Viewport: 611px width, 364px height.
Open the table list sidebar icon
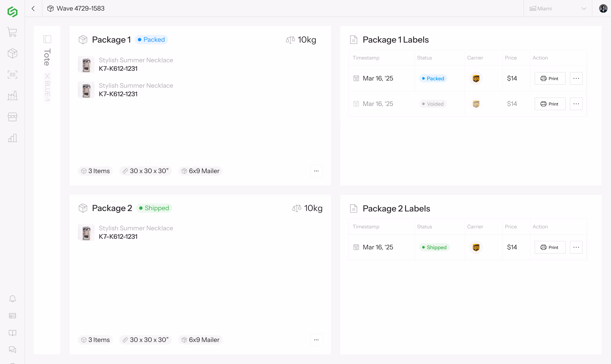coord(12,316)
